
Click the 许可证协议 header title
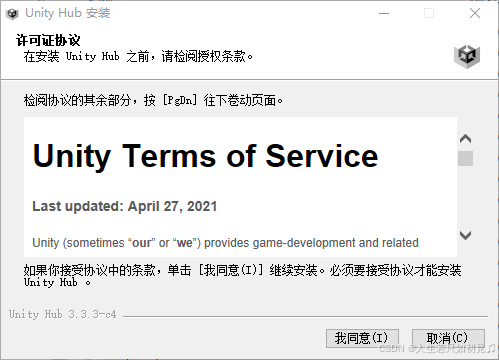click(48, 40)
